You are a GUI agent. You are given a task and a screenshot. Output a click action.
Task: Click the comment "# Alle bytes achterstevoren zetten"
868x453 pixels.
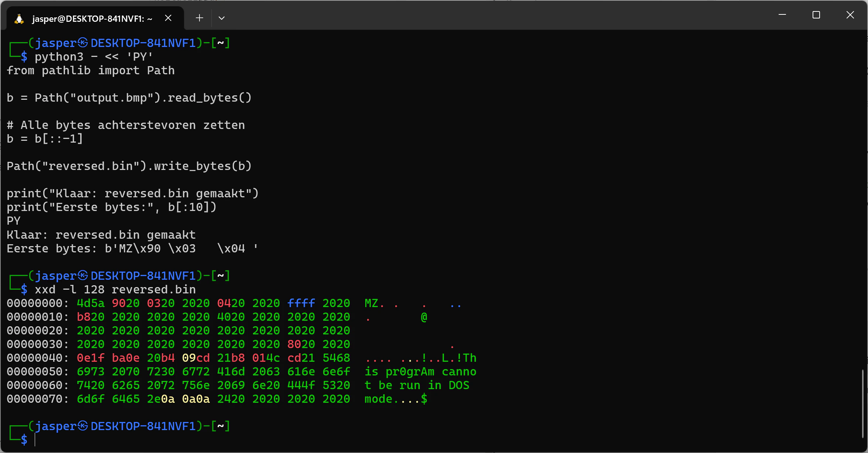click(126, 125)
